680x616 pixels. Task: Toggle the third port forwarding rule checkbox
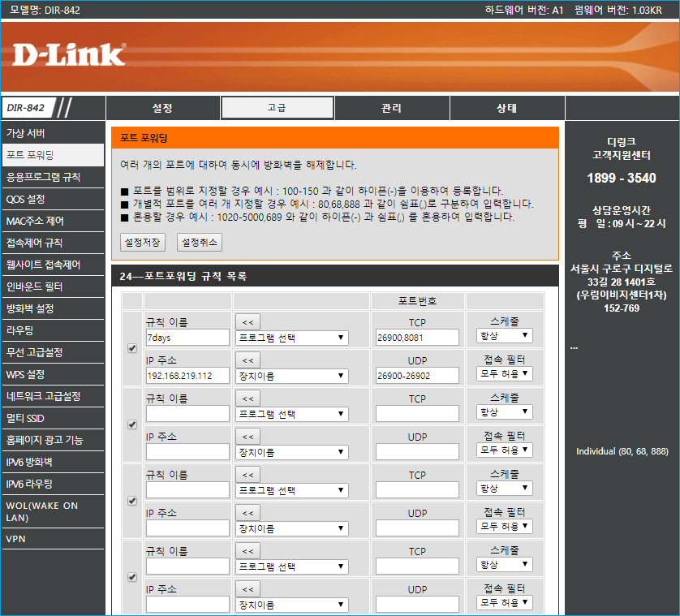tap(132, 501)
